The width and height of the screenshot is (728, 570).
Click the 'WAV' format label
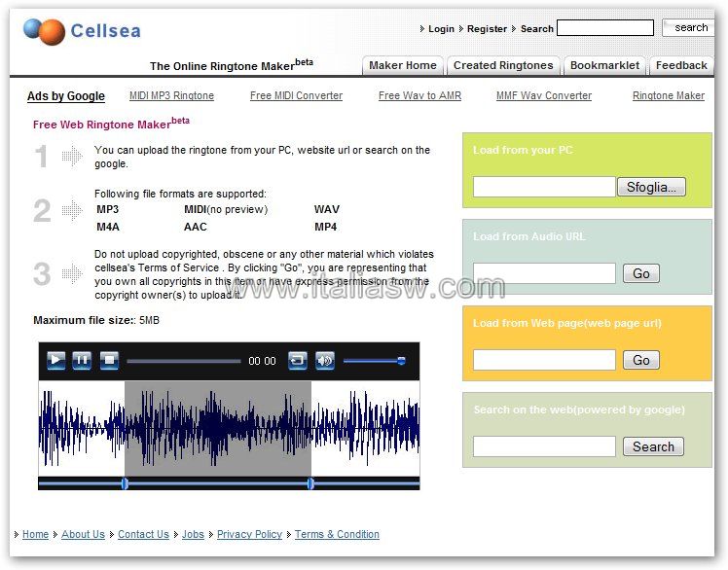(327, 209)
